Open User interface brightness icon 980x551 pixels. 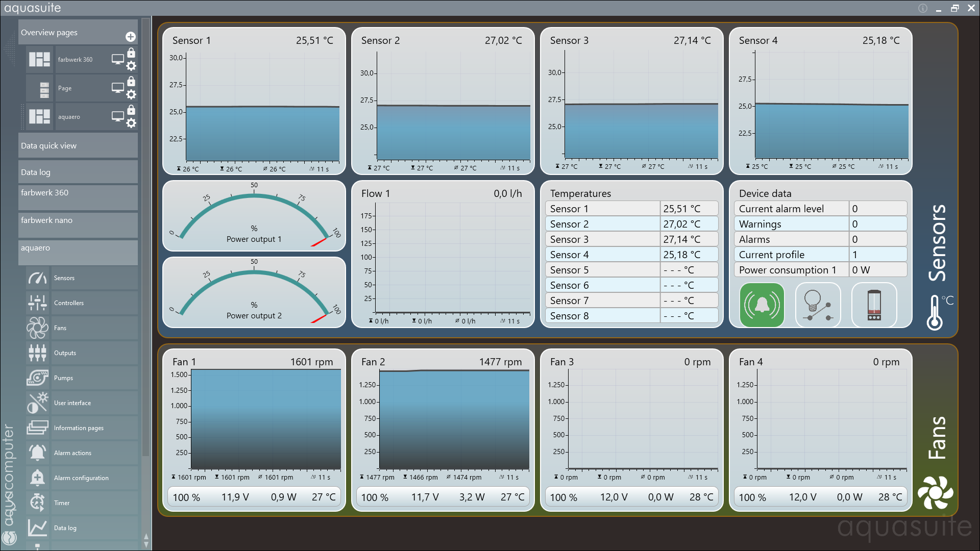point(38,403)
